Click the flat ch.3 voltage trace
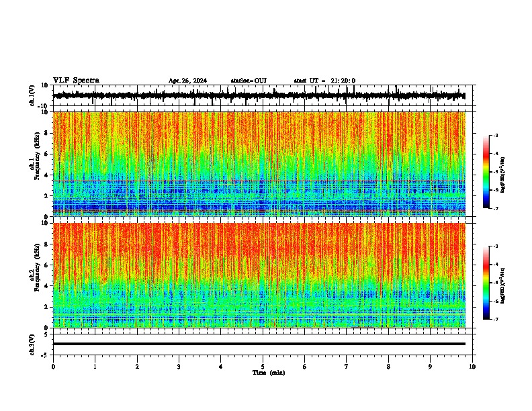The image size is (532, 411). pyautogui.click(x=259, y=344)
